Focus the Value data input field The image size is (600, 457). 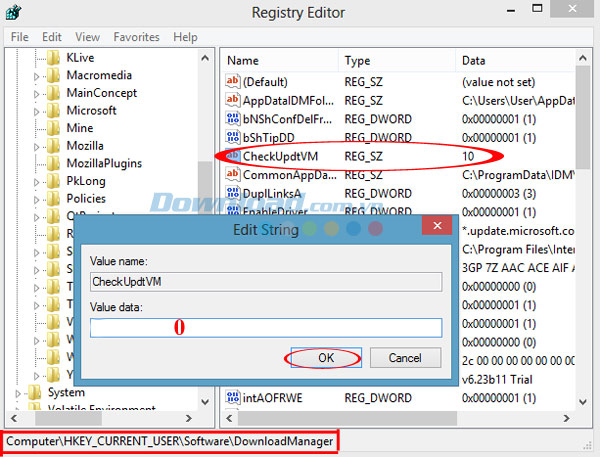[x=266, y=328]
